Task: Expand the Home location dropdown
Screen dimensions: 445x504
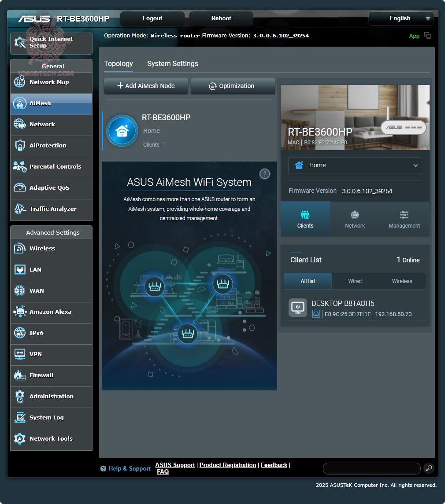Action: [355, 165]
